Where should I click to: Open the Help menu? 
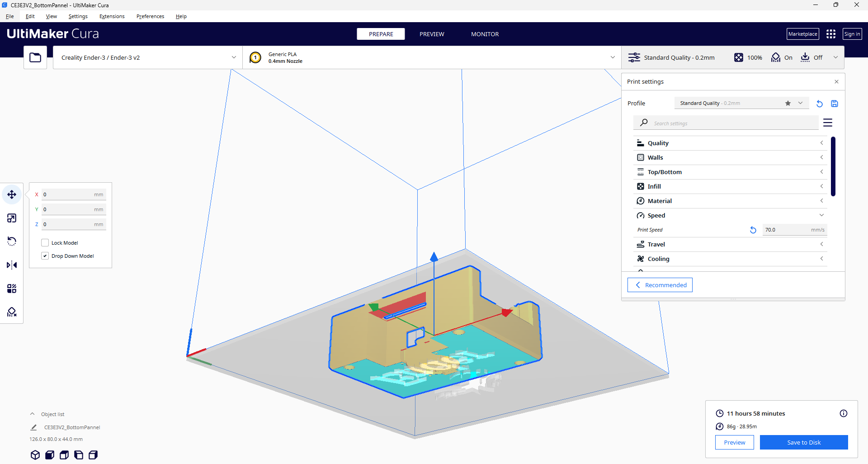pos(181,16)
